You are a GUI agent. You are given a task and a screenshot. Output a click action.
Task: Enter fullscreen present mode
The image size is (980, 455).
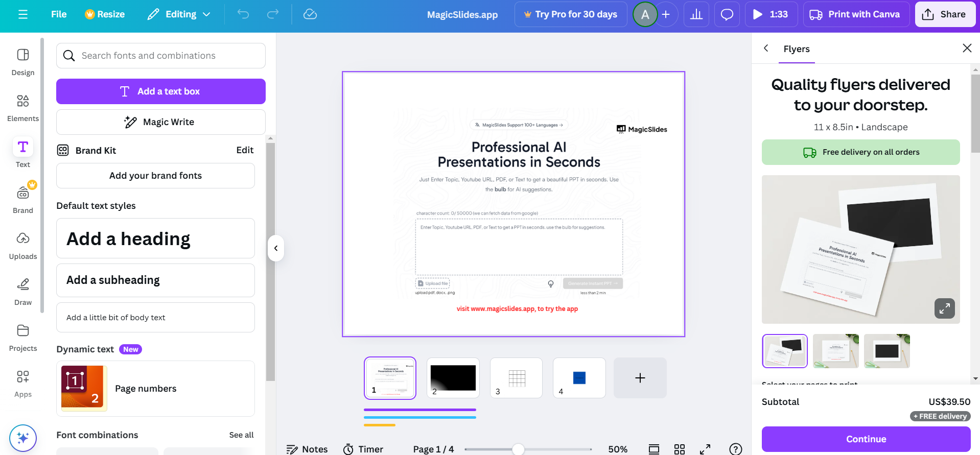pos(705,449)
